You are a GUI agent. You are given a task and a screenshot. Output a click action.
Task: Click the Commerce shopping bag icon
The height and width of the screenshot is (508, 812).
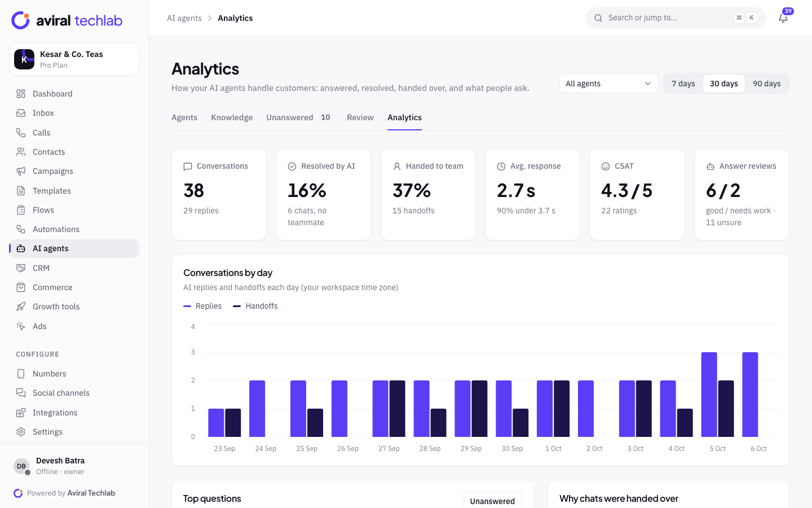pos(21,287)
